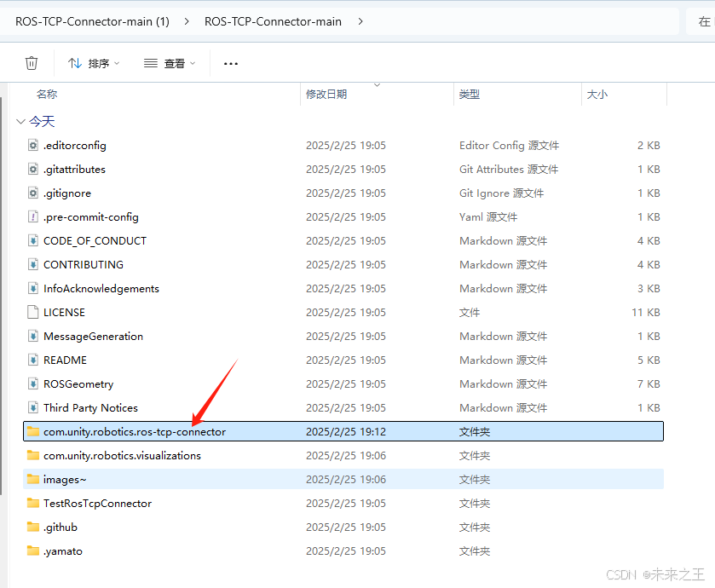
Task: Select the .pre-commit-config file name
Action: tap(90, 217)
